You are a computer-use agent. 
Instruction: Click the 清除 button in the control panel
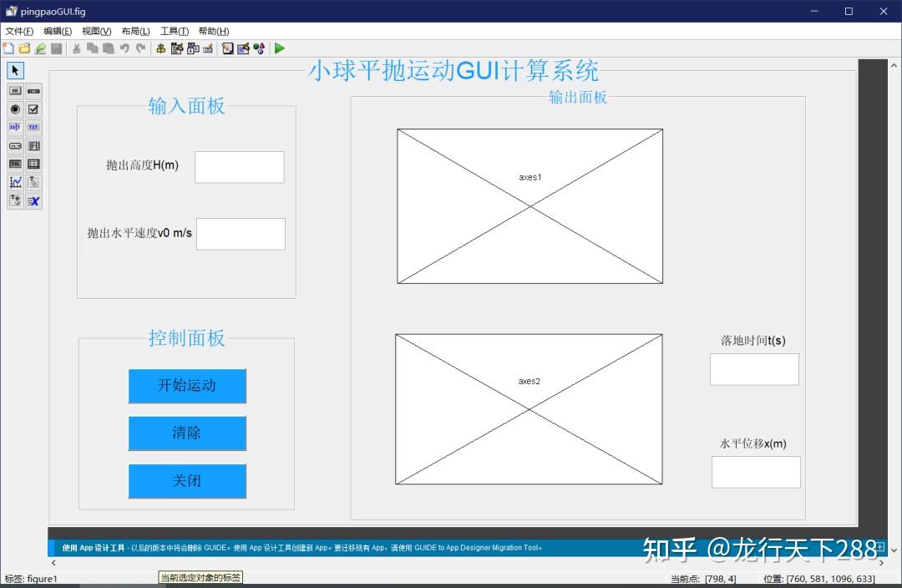[187, 433]
